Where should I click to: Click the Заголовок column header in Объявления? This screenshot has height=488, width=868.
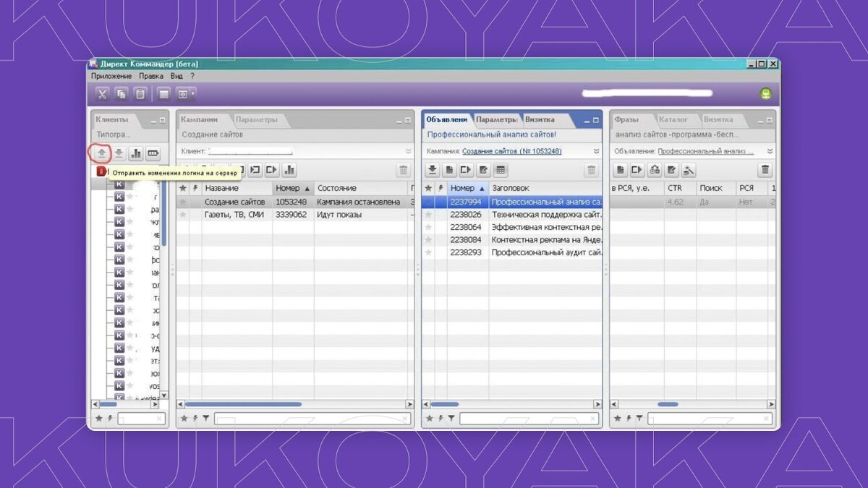545,188
